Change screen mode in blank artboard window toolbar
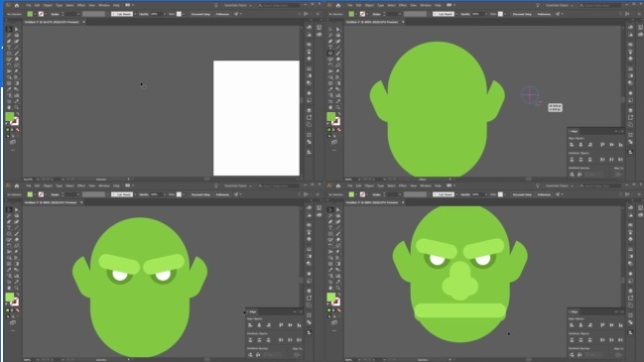This screenshot has width=644, height=362. (13, 143)
